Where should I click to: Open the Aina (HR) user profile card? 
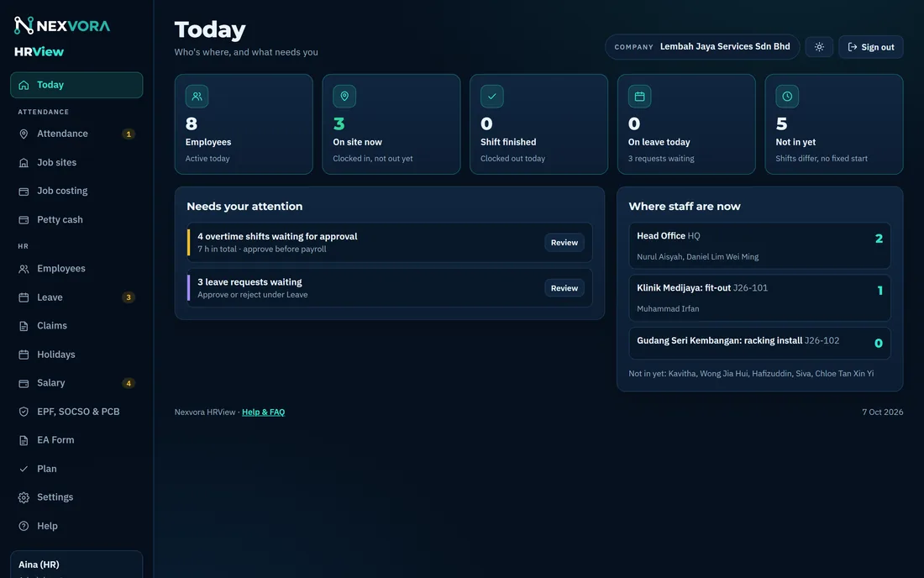(x=76, y=565)
